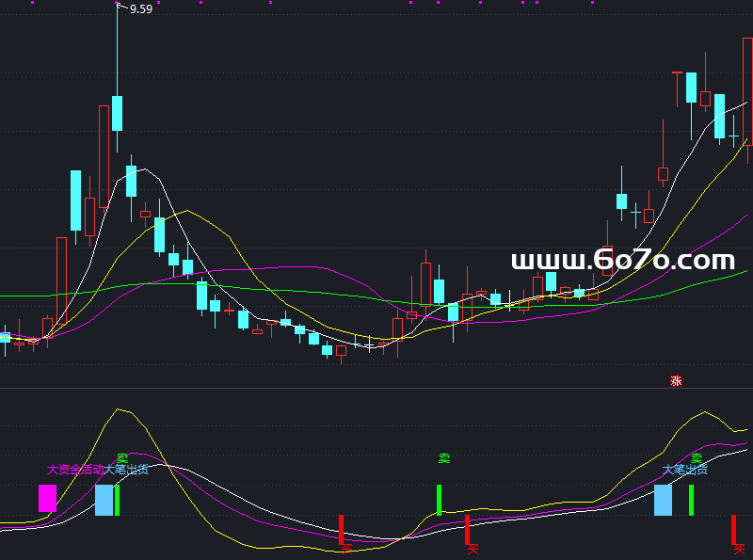Click the rightmost red buy signal bar

(x=734, y=529)
